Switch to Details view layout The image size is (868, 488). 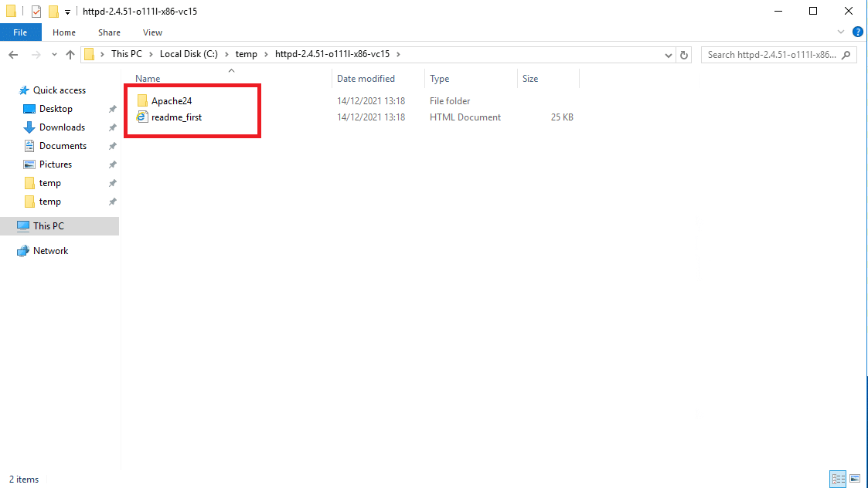(838, 479)
